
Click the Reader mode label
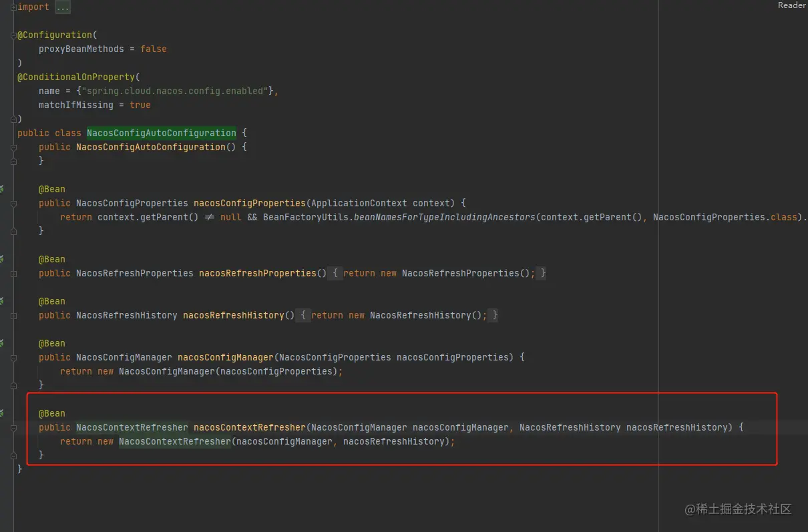click(x=792, y=5)
